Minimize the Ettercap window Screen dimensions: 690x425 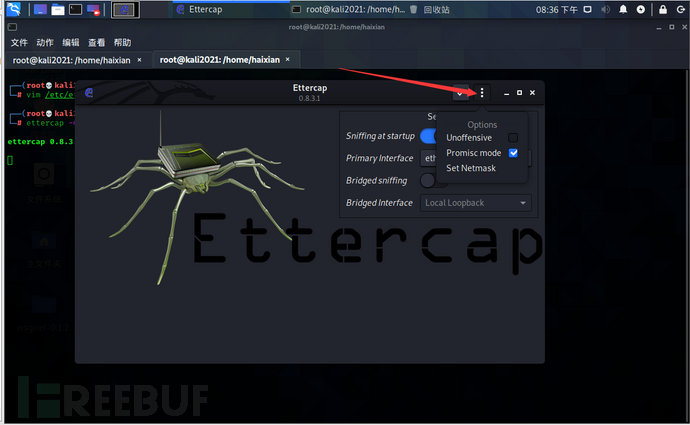point(506,93)
